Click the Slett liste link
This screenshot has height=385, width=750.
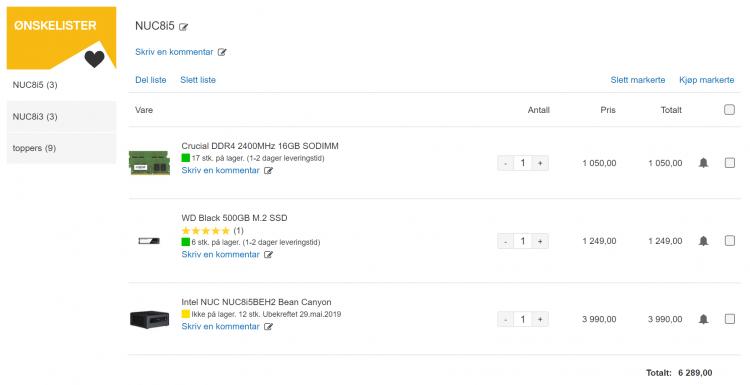[x=198, y=80]
